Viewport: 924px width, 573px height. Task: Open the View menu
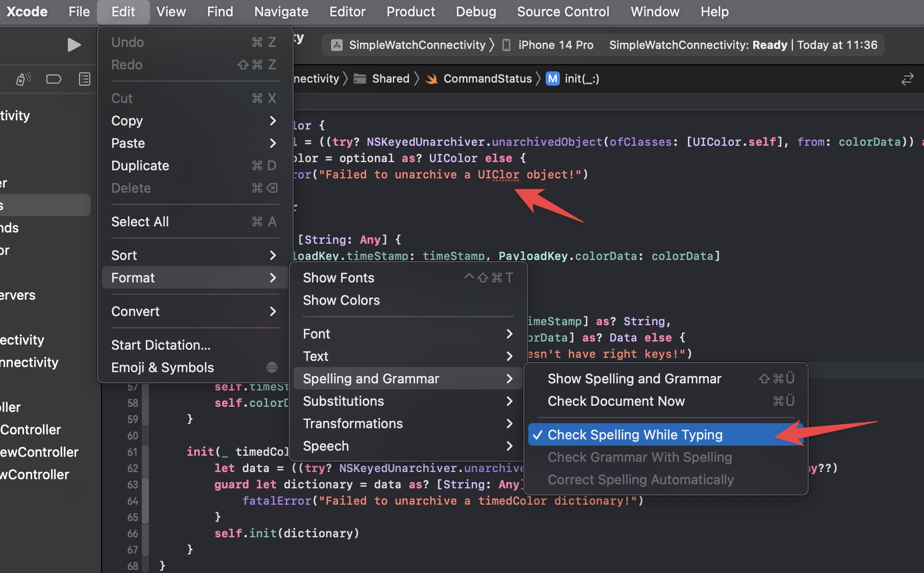click(171, 11)
